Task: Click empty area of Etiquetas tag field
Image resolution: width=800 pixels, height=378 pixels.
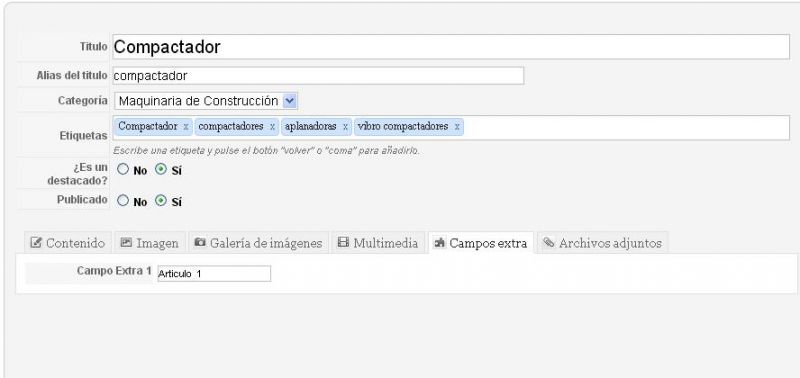Action: 627,128
